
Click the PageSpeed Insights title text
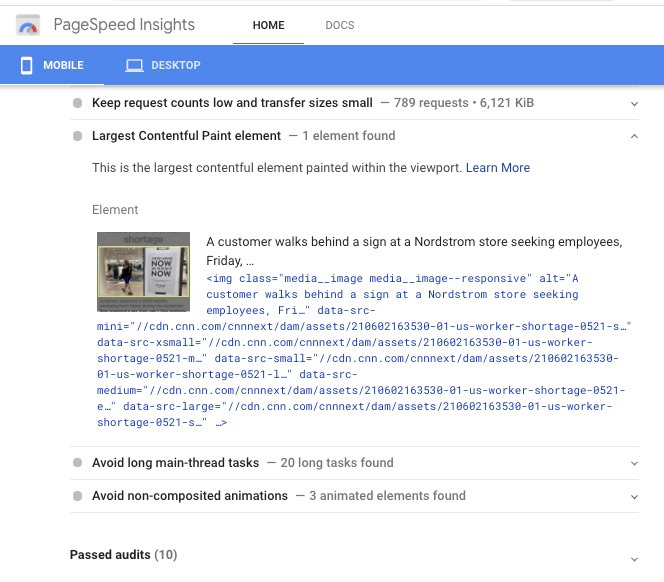[123, 25]
